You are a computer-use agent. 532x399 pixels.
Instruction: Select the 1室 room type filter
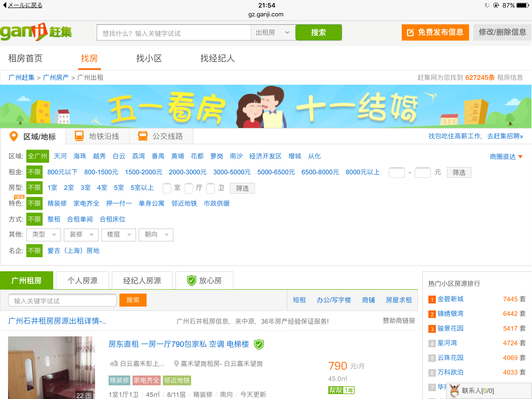[x=52, y=188]
